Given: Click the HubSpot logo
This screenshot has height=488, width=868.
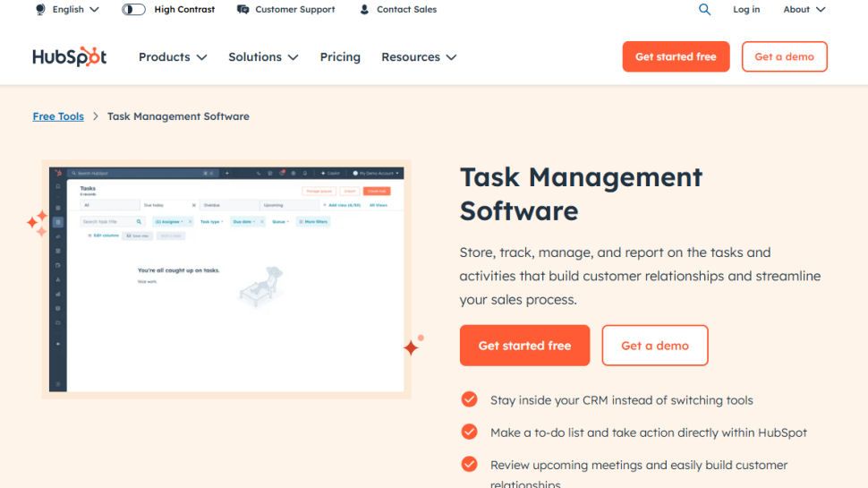Looking at the screenshot, I should (x=69, y=56).
